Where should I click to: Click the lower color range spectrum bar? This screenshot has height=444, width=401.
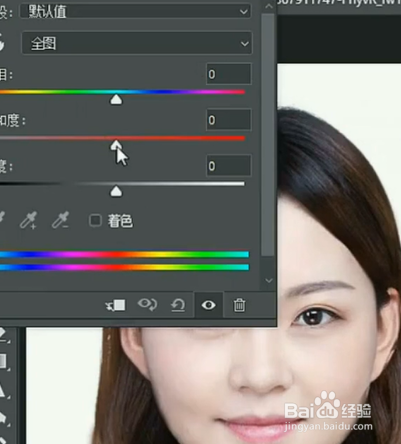pos(124,267)
